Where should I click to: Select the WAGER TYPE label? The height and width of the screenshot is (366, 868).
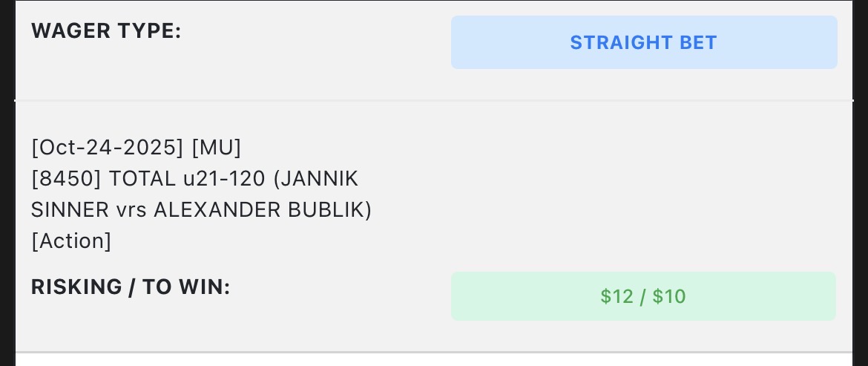pyautogui.click(x=106, y=32)
